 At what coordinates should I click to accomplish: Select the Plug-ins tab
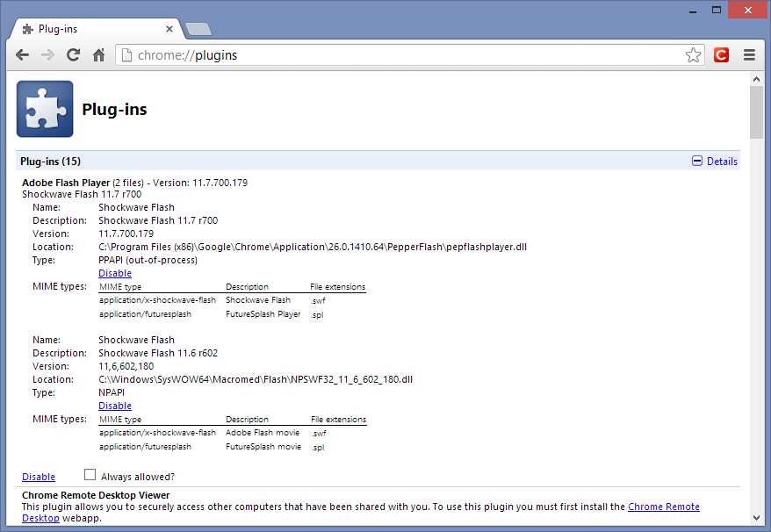tap(96, 29)
